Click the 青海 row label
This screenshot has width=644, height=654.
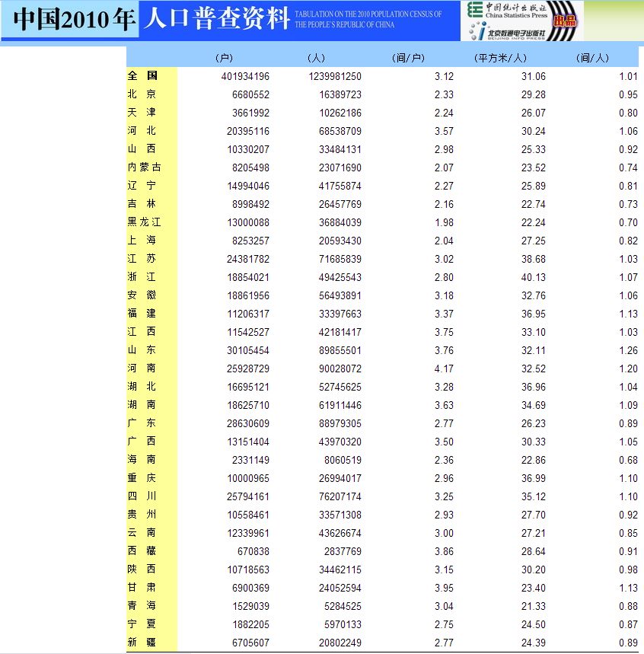click(x=142, y=605)
